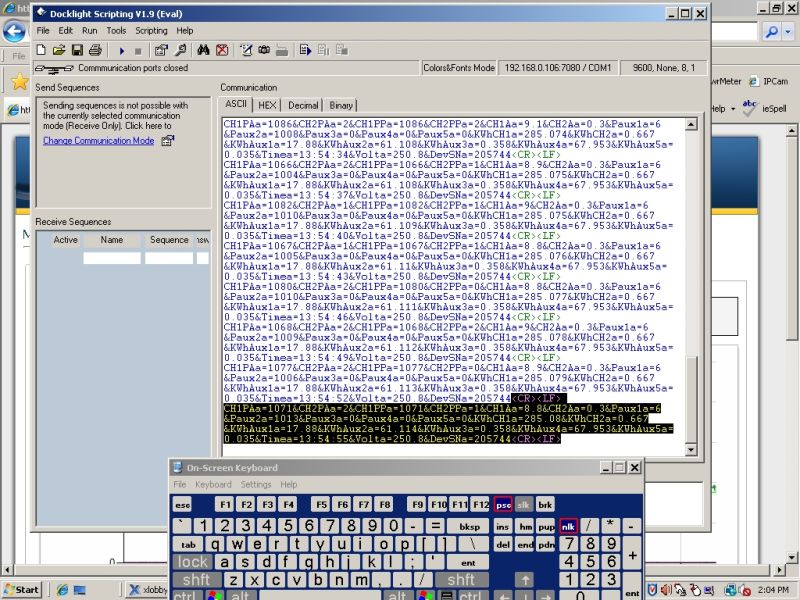800x600 pixels.
Task: Toggle the right shft key on On-Screen Keyboard
Action: tap(461, 580)
